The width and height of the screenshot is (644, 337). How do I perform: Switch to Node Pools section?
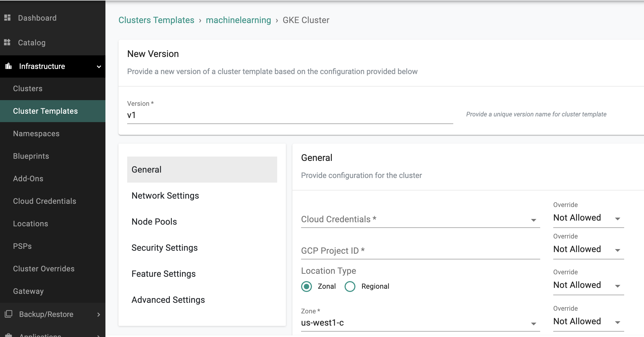point(202,222)
